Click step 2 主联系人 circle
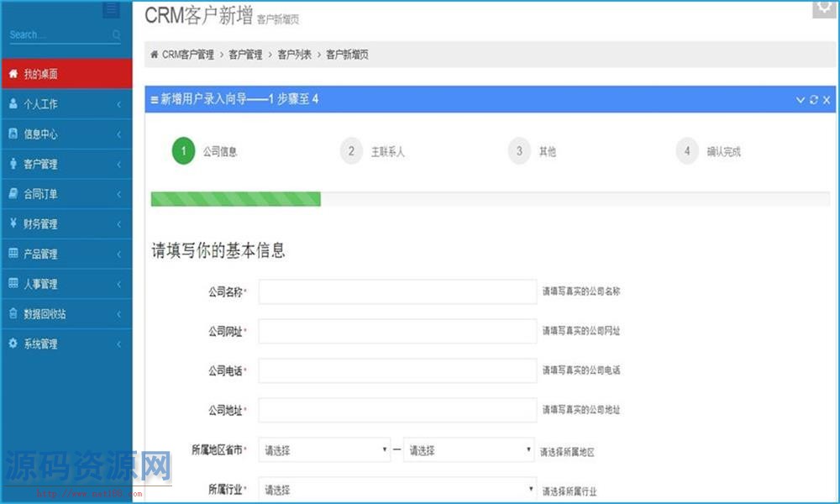 (351, 151)
